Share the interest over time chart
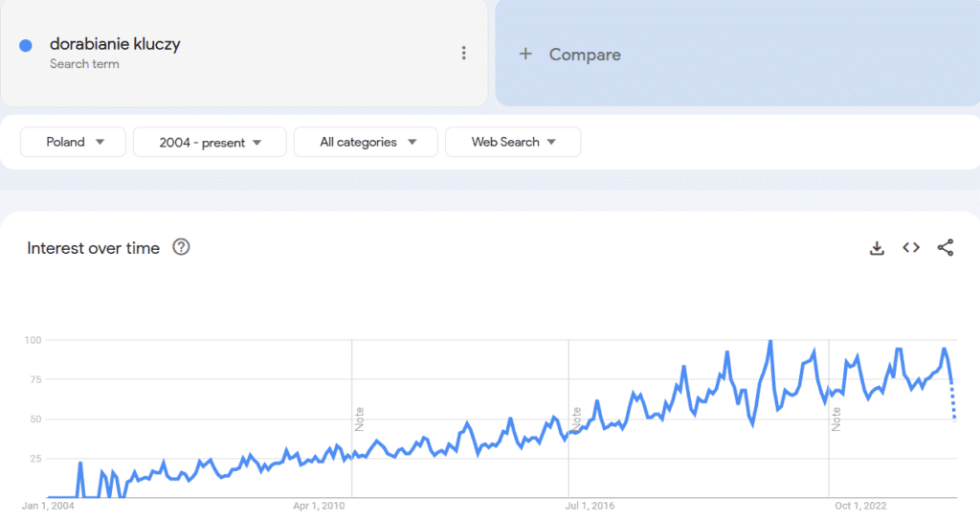Image resolution: width=980 pixels, height=523 pixels. coord(946,248)
